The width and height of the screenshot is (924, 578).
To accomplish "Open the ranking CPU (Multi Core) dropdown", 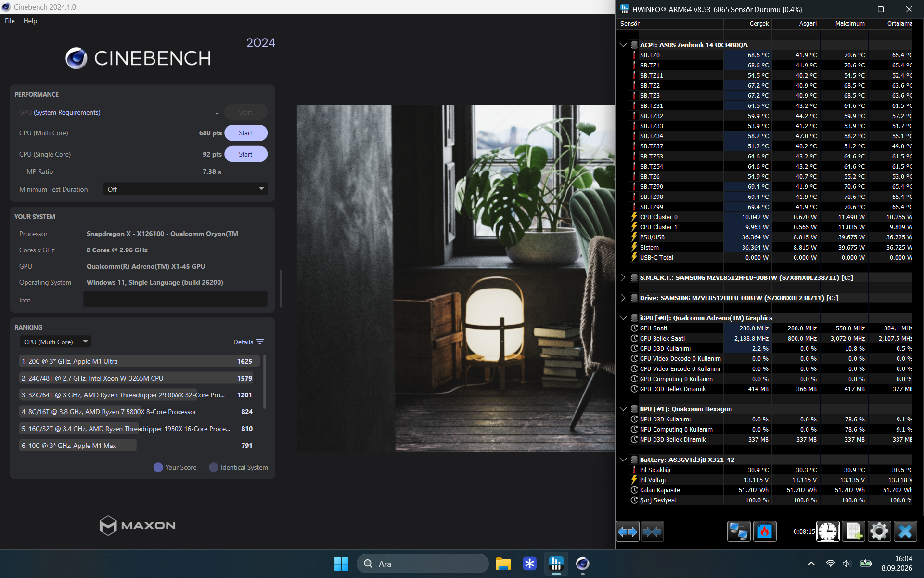I will pos(55,342).
